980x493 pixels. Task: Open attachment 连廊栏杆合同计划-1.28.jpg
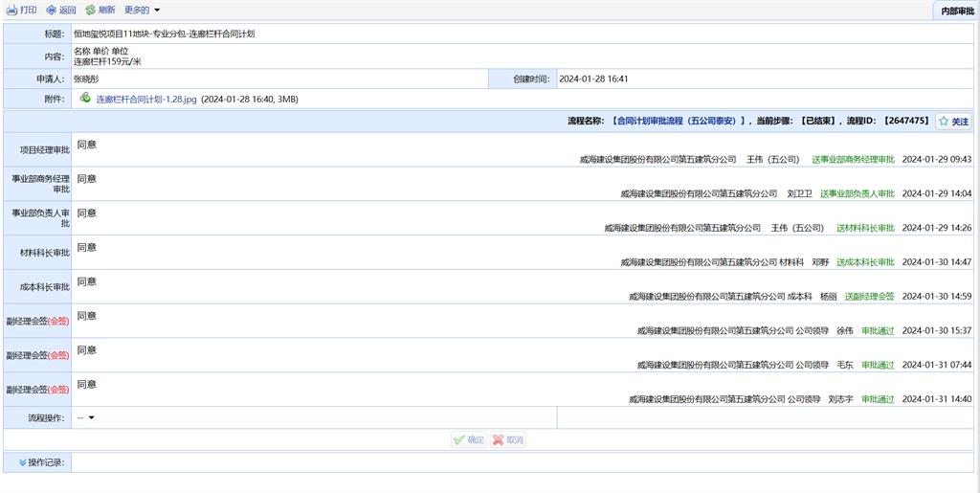[x=146, y=99]
